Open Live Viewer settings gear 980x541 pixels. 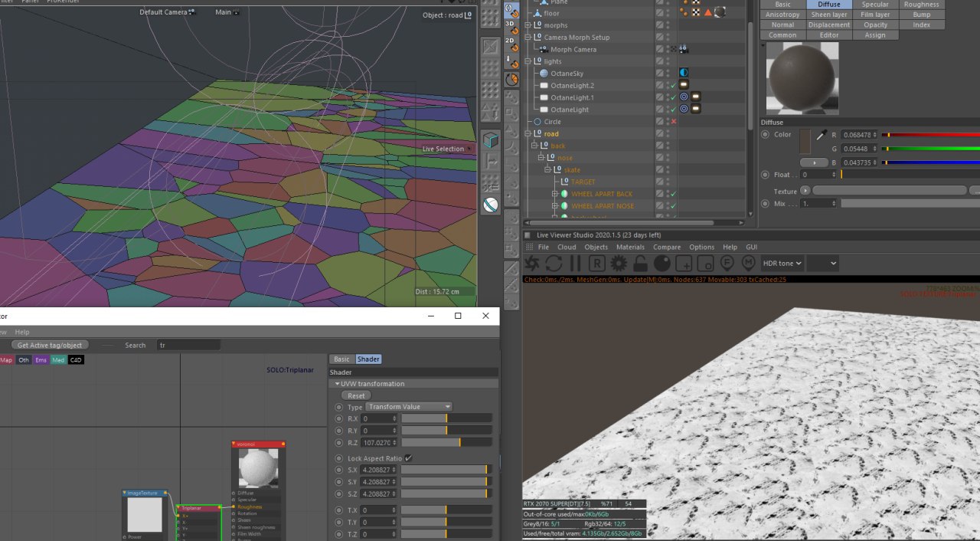point(619,264)
